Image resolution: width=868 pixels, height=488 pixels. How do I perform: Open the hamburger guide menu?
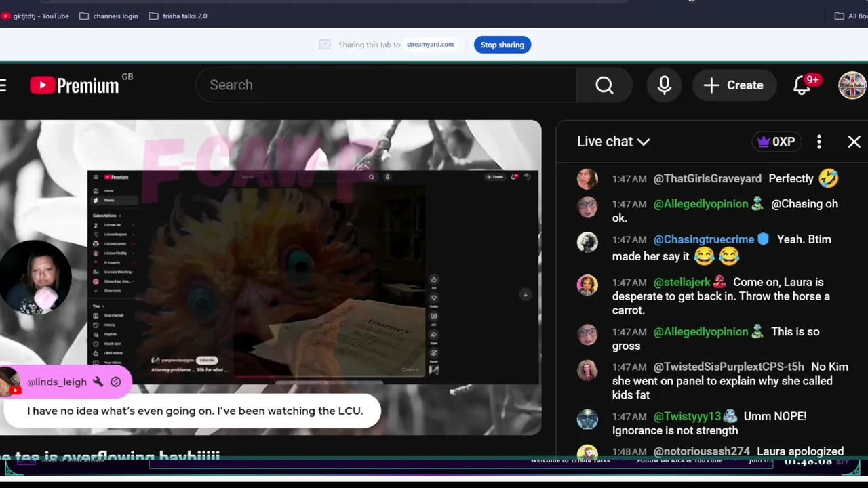coord(3,85)
